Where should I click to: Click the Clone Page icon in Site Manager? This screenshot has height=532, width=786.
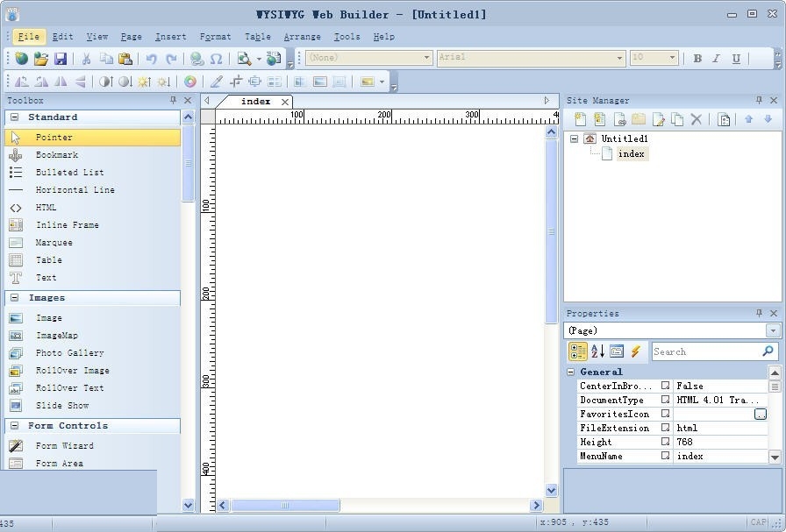(677, 119)
